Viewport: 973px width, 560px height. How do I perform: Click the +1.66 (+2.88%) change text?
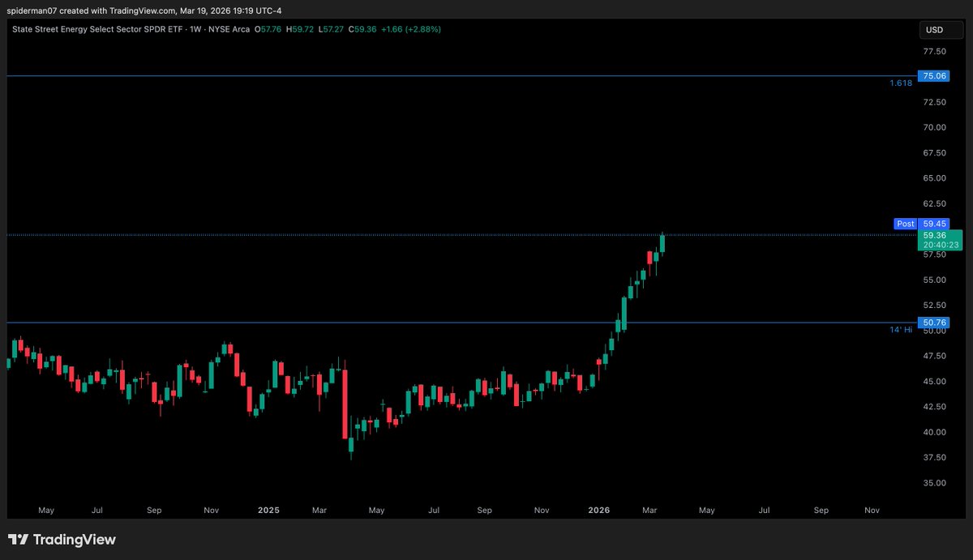pos(409,29)
